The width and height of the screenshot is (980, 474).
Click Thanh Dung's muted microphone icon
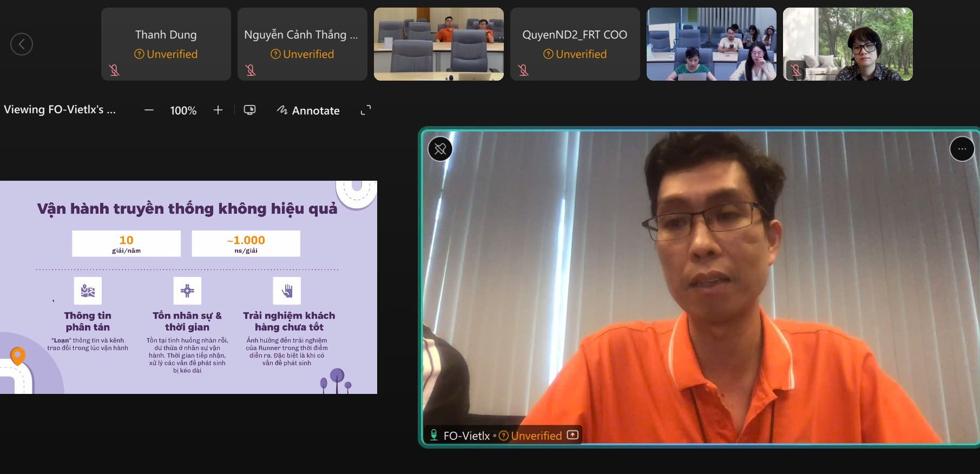pyautogui.click(x=114, y=70)
